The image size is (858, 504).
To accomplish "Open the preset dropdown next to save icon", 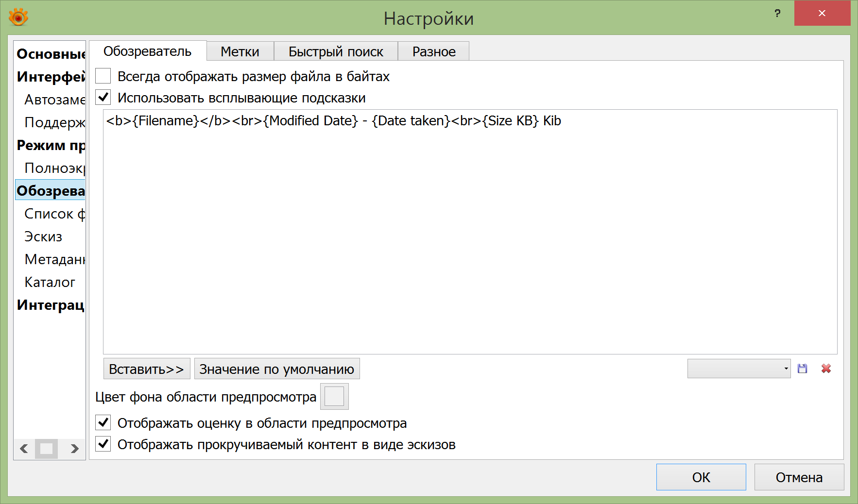I will (x=738, y=369).
